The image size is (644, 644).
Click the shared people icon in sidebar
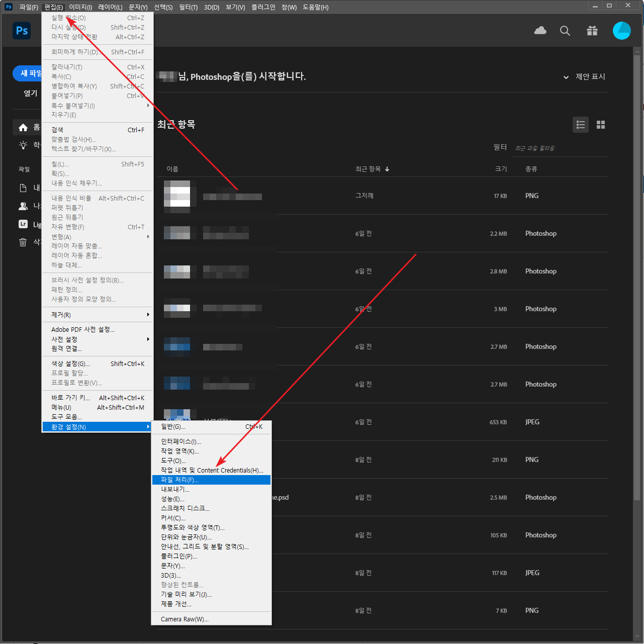(x=23, y=206)
